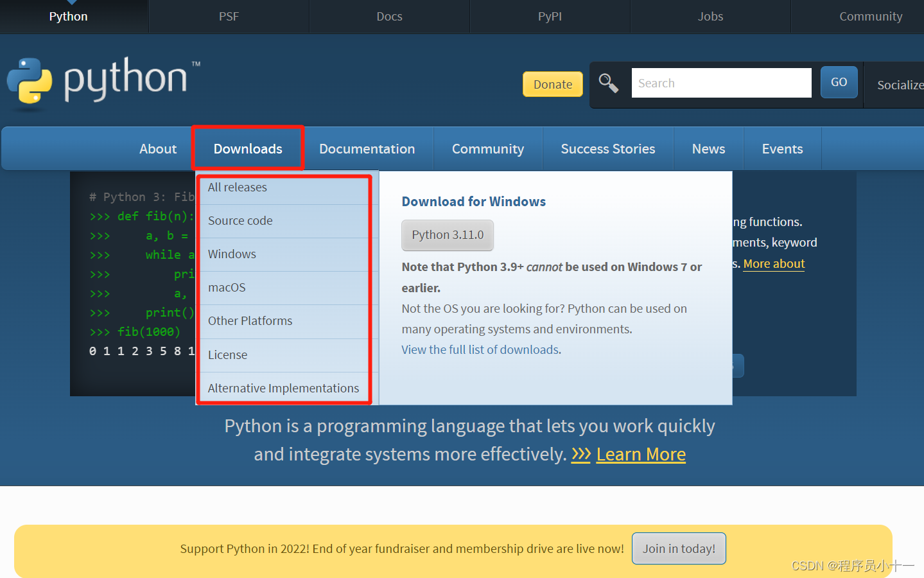Go to the Docs top tab
The width and height of the screenshot is (924, 578).
389,17
